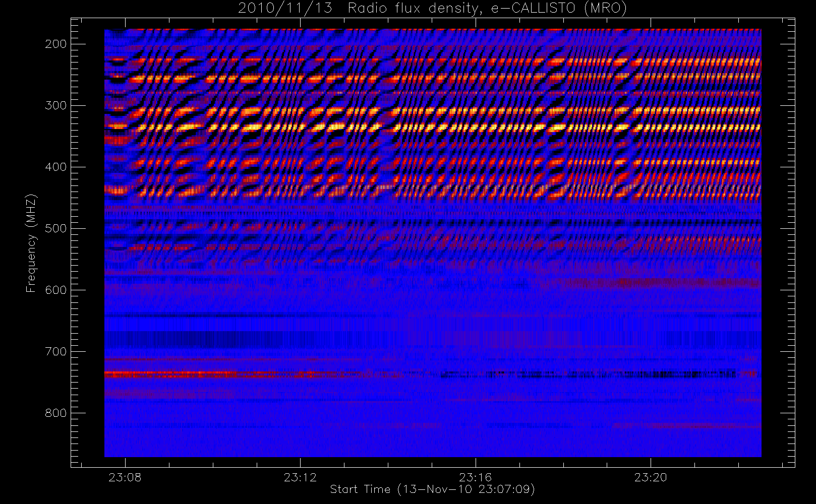This screenshot has height=504, width=816.
Task: Click the 23:20 time tick label
Action: 650,477
